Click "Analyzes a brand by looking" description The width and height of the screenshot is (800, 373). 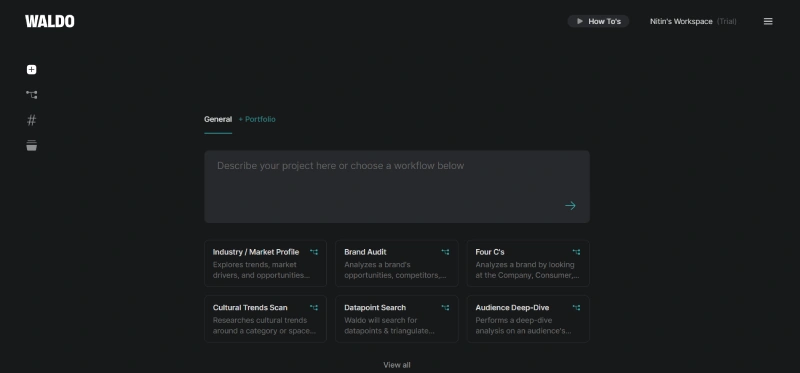coord(528,270)
